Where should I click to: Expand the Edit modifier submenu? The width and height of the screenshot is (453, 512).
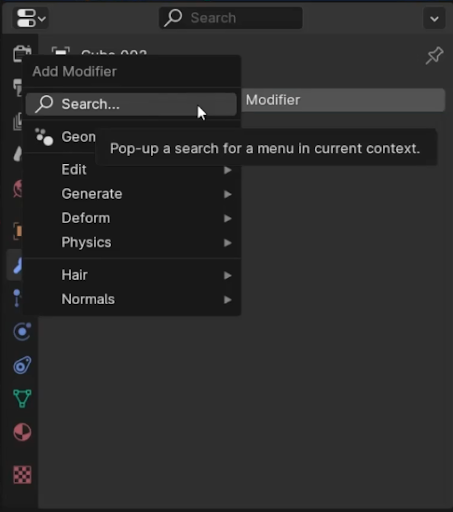[x=132, y=170]
